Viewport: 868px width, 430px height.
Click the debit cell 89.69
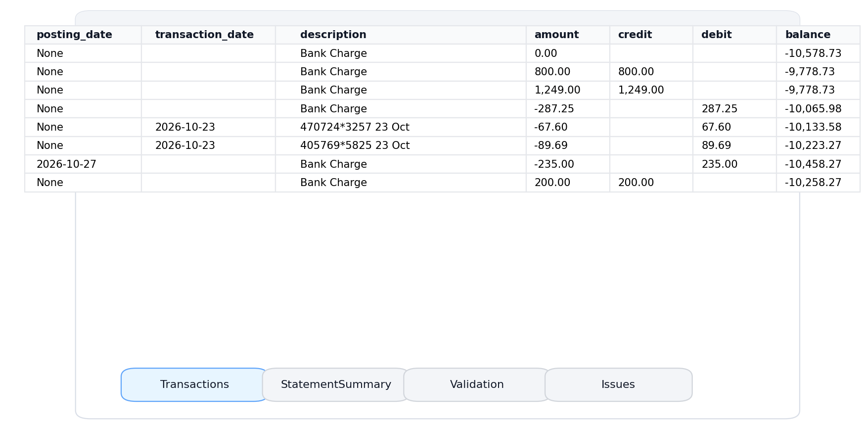click(734, 145)
